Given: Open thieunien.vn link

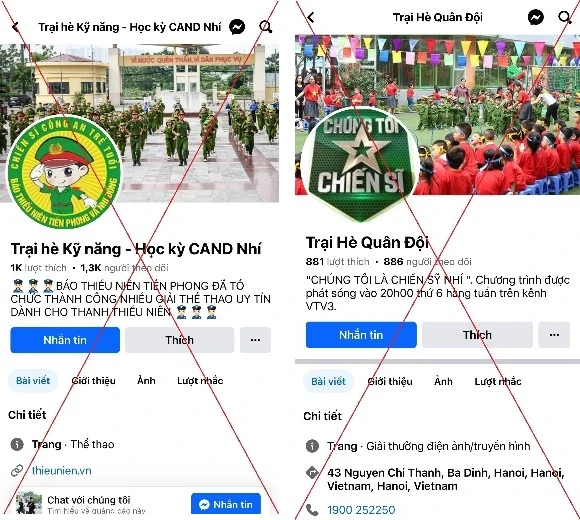Looking at the screenshot, I should pos(61,471).
